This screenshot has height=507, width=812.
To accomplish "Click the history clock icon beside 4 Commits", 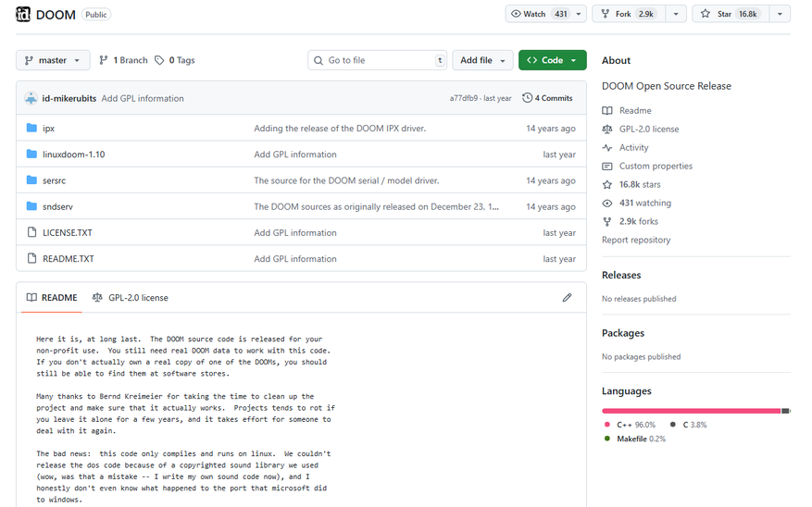I will [x=527, y=98].
